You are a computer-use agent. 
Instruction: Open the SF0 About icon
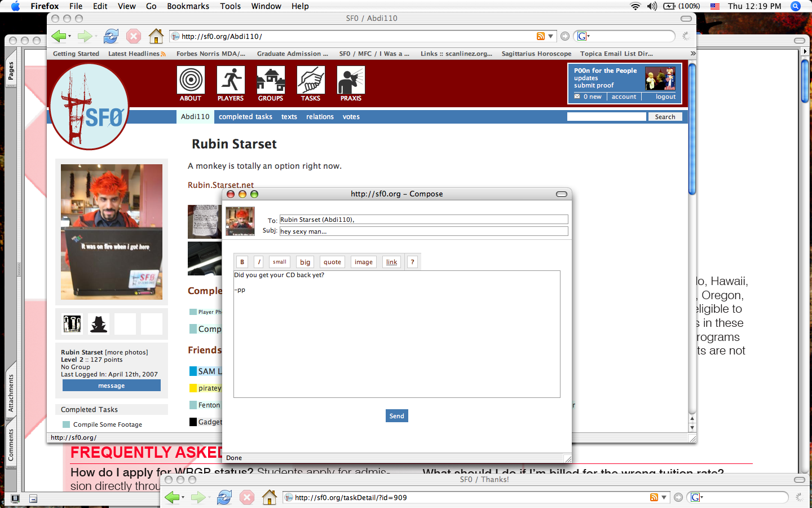pyautogui.click(x=191, y=81)
